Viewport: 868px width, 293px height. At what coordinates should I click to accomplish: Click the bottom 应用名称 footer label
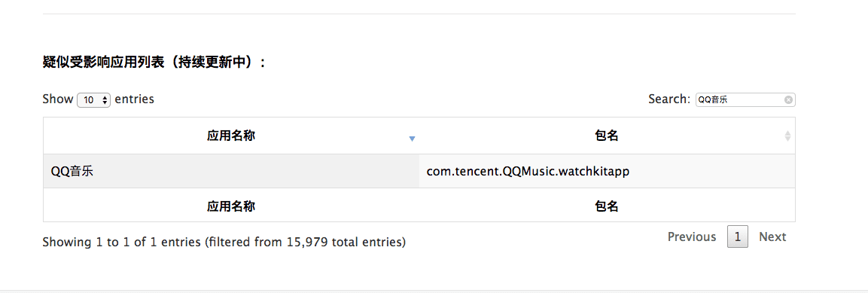(231, 206)
